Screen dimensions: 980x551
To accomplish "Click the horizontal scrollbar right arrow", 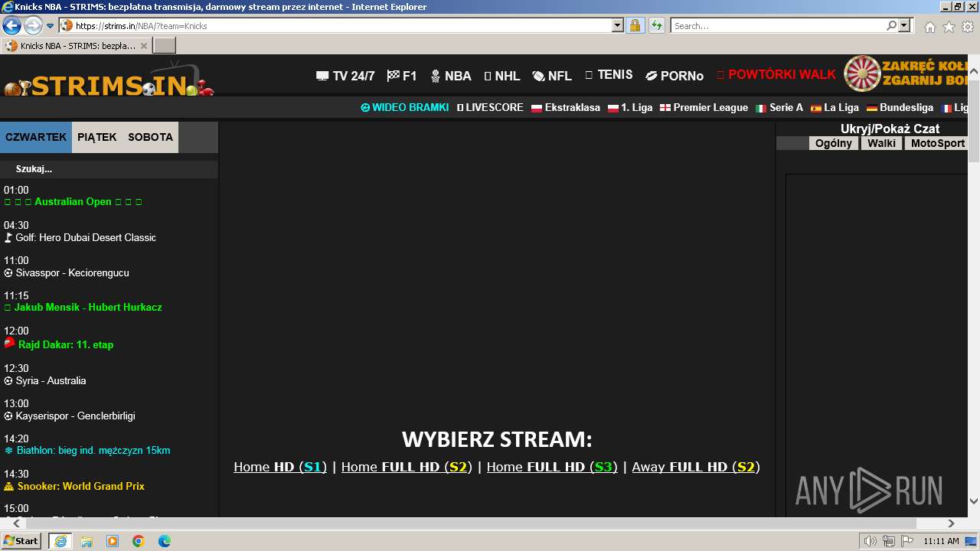I will [951, 523].
